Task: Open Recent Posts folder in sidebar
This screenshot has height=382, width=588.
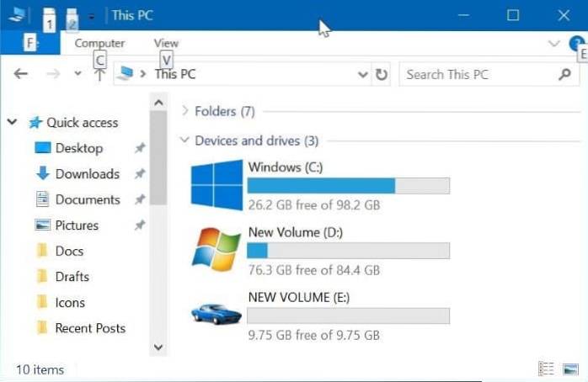Action: 90,328
